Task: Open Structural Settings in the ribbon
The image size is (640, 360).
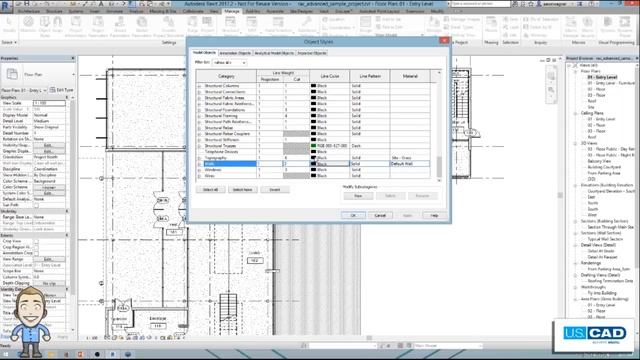Action: click(230, 25)
